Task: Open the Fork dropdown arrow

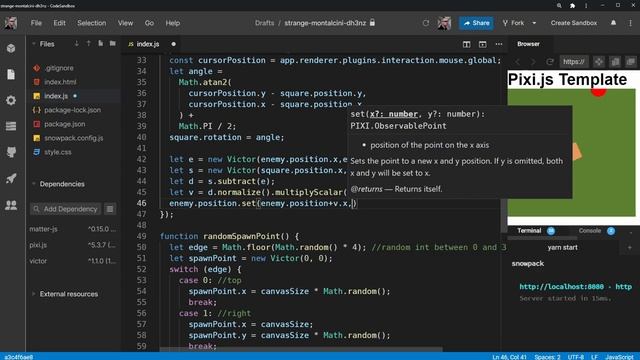Action: (534, 23)
